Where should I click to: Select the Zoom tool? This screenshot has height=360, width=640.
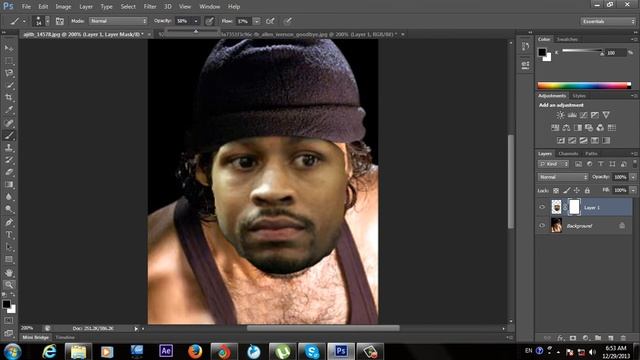[x=9, y=284]
